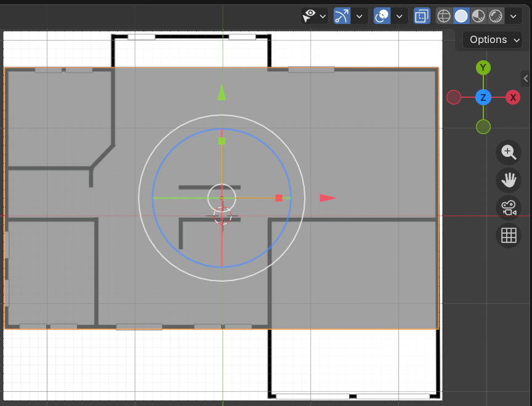Expand the object visibility dropdown arrow
The width and height of the screenshot is (532, 406).
point(323,16)
